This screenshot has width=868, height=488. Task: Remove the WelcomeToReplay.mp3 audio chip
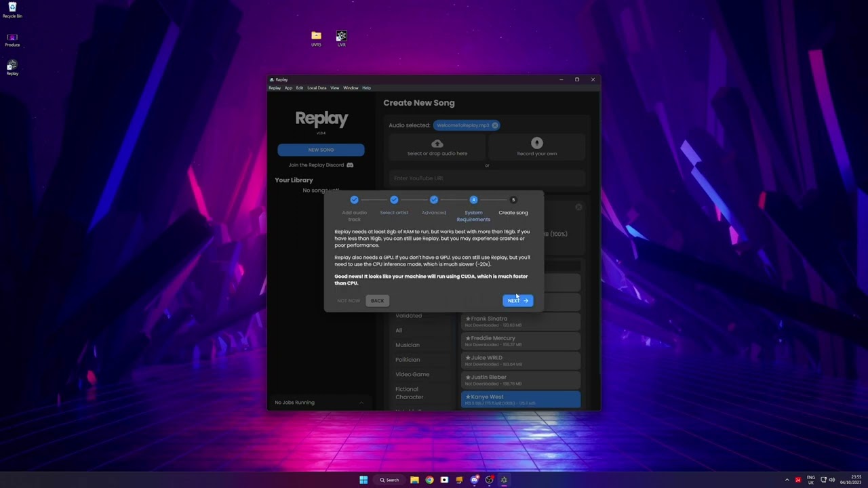click(495, 125)
